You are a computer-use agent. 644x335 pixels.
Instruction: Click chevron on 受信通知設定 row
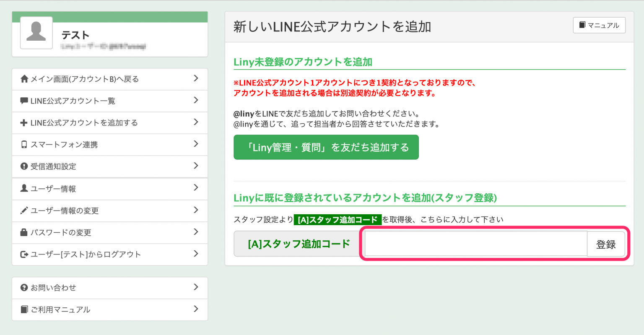click(x=196, y=166)
